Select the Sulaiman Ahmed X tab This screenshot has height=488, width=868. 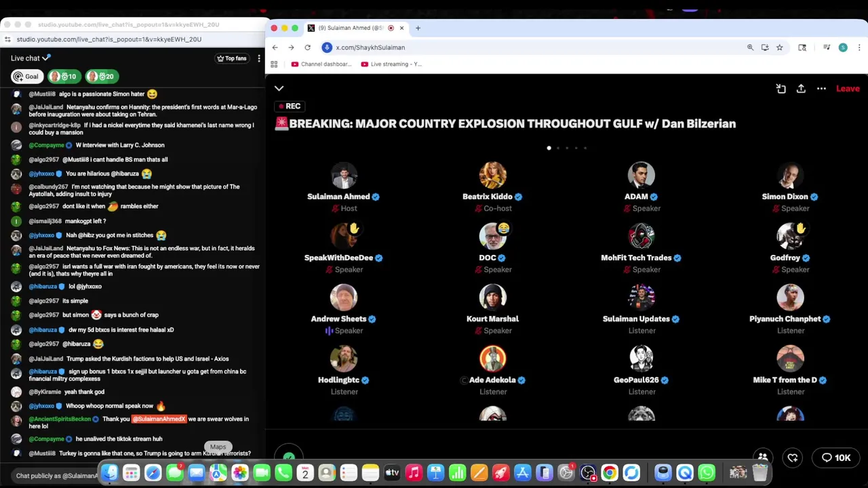coord(351,28)
